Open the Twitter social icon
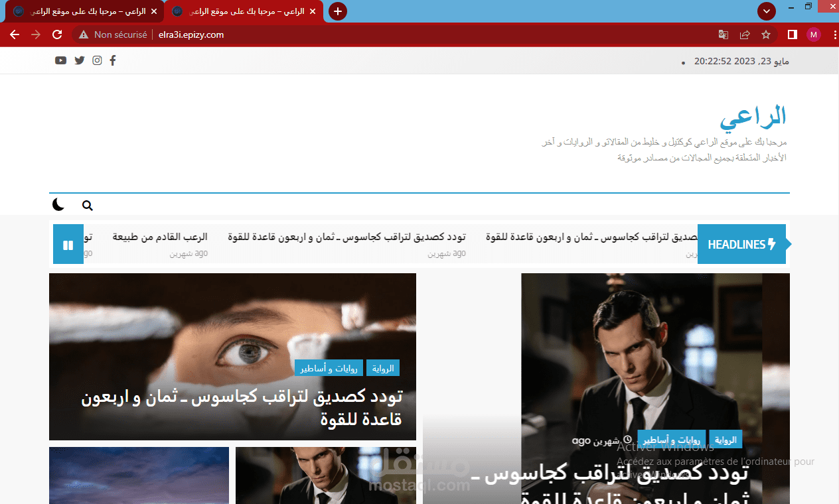This screenshot has height=504, width=839. click(x=80, y=61)
